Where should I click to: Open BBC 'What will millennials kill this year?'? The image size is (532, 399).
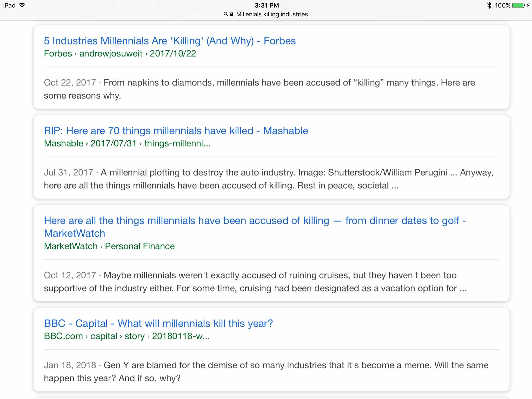point(158,323)
